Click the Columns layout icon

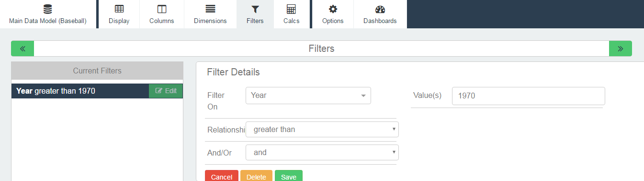162,9
